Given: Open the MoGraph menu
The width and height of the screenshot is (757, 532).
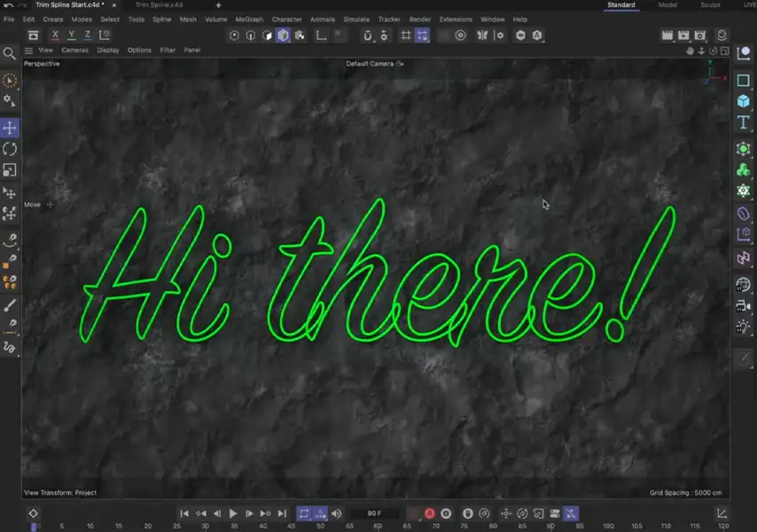Looking at the screenshot, I should tap(248, 19).
